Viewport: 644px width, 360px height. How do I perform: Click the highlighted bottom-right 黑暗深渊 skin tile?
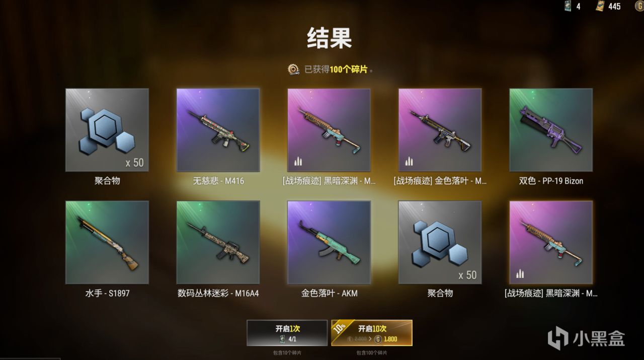(551, 242)
